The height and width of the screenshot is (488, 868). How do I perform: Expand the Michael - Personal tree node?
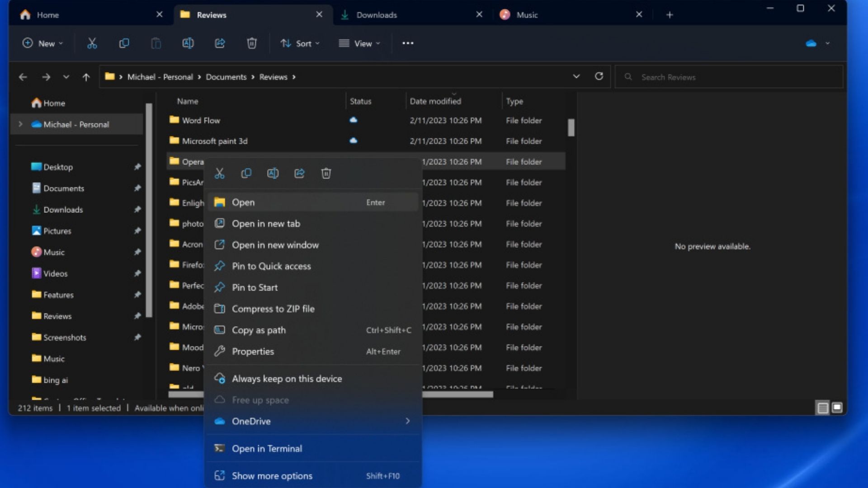pos(20,124)
